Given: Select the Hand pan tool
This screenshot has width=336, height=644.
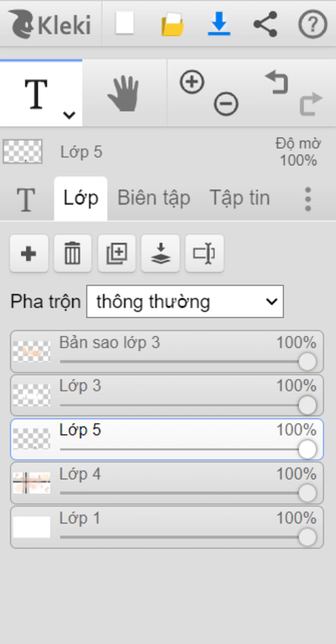Looking at the screenshot, I should pyautogui.click(x=124, y=94).
